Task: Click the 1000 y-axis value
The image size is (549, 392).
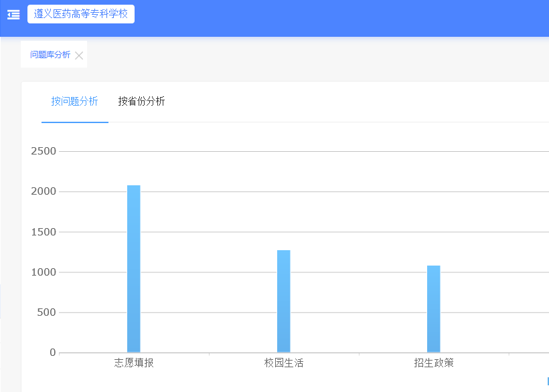Action: click(x=44, y=272)
